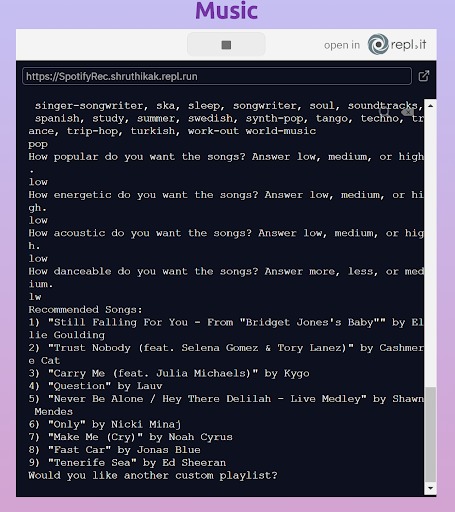This screenshot has width=455, height=512.
Task: Focus the SpotifyRec URL address field
Action: (x=217, y=76)
